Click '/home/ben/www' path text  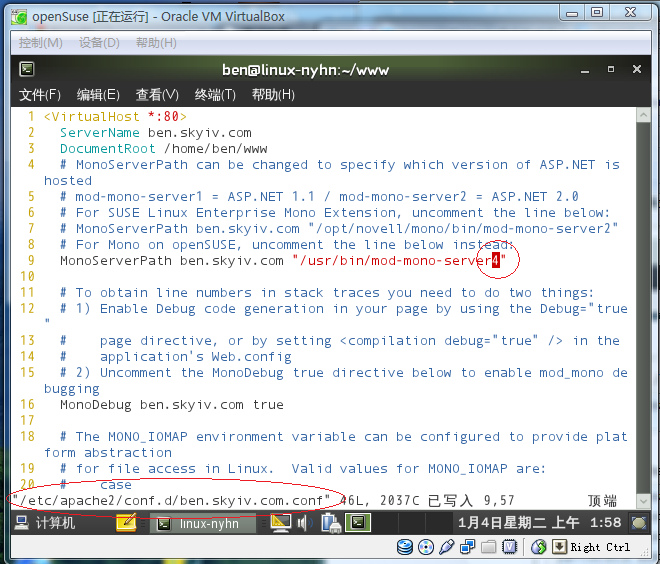coord(216,149)
